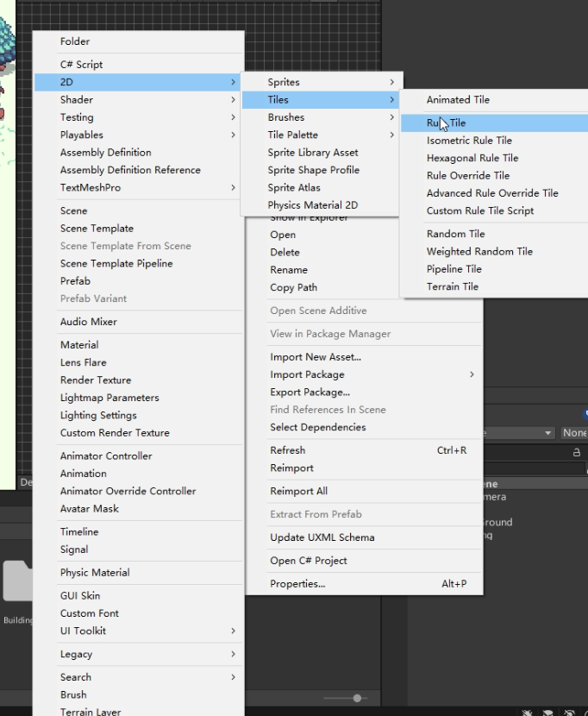The height and width of the screenshot is (716, 588).
Task: Expand the UI Toolkit submenu
Action: point(138,631)
